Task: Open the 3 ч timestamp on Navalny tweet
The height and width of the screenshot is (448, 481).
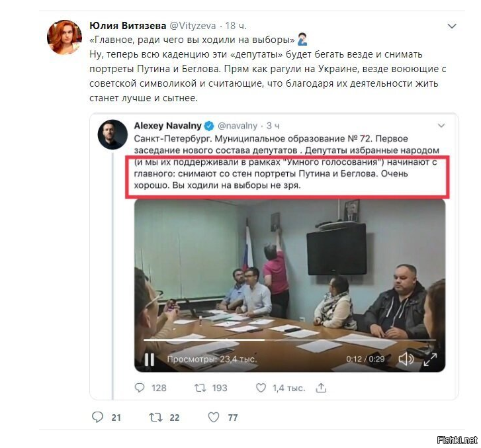Action: pos(273,126)
